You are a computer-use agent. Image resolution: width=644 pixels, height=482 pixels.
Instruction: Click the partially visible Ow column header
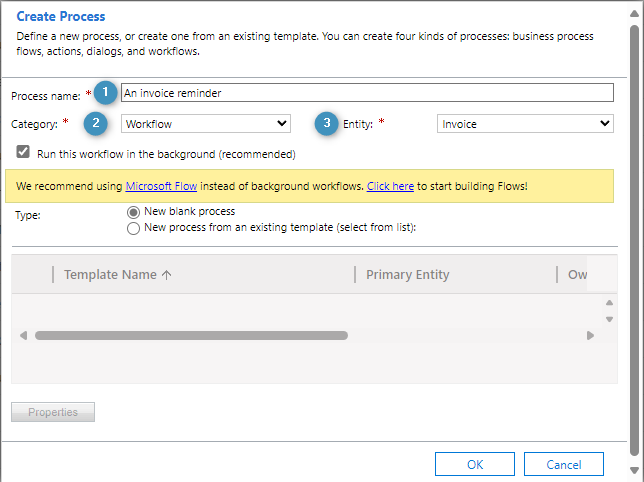tap(577, 274)
